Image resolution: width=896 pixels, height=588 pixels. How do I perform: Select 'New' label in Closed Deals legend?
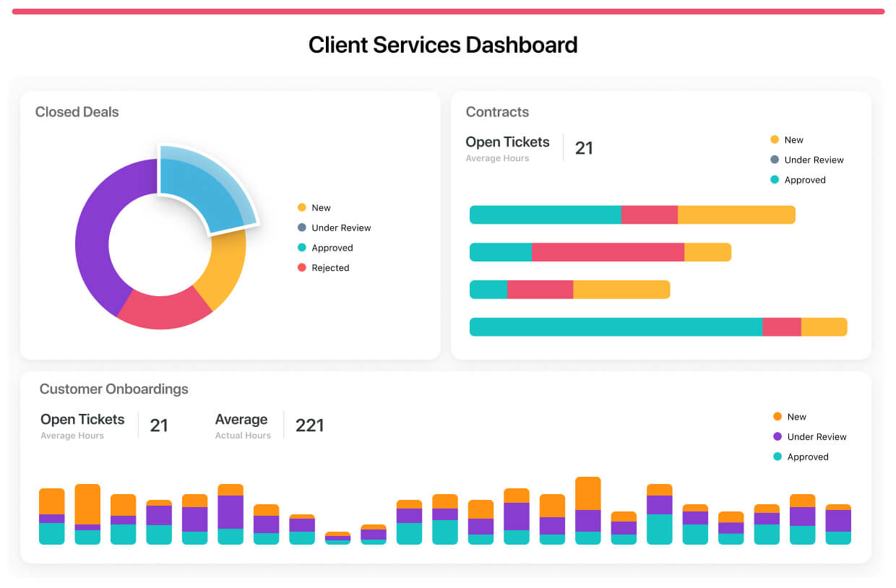[321, 207]
